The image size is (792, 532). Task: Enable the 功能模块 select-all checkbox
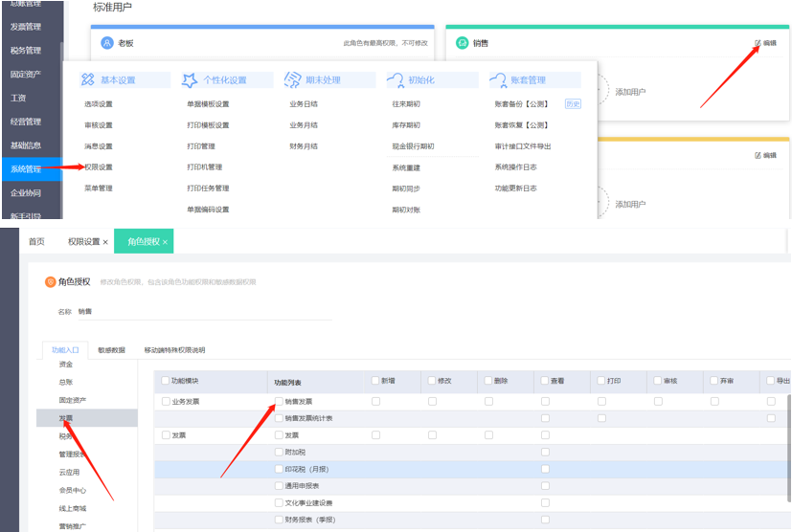click(x=166, y=381)
